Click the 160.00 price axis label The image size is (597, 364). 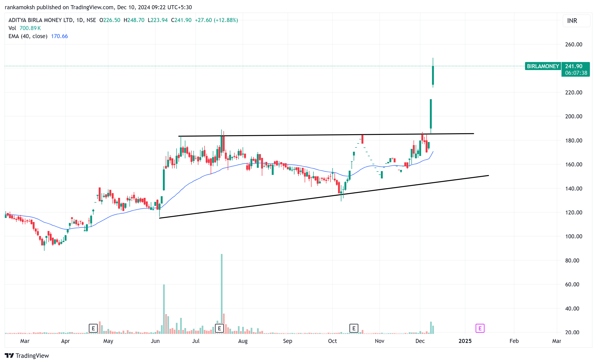(x=574, y=164)
